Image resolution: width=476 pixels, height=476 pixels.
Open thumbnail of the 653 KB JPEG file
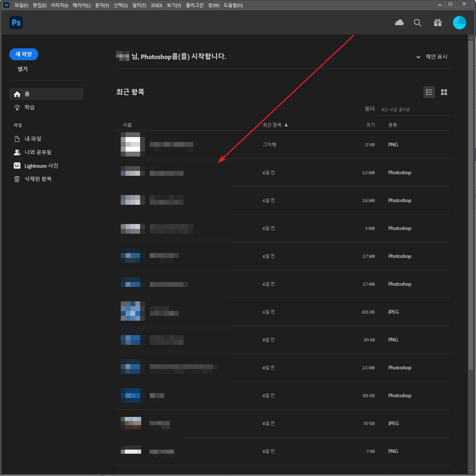(x=133, y=311)
